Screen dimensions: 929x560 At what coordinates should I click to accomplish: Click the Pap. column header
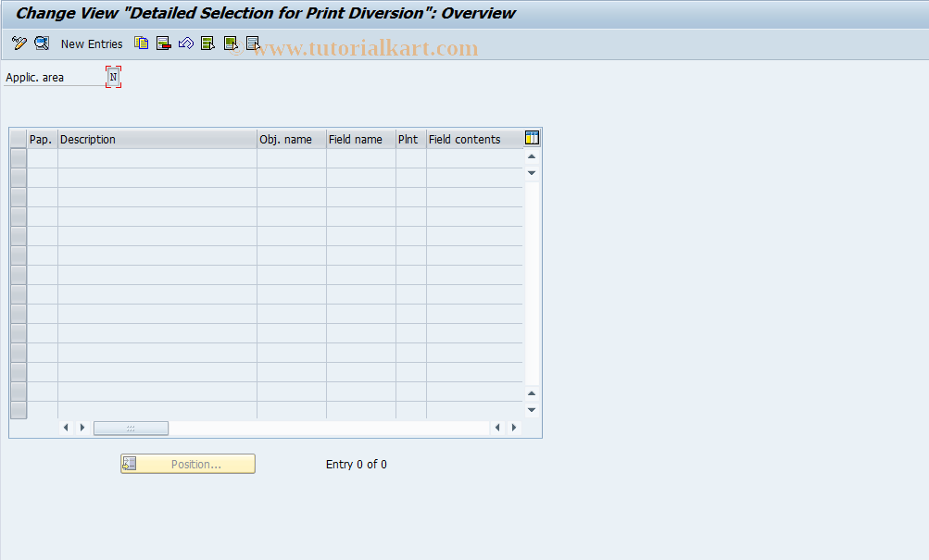pyautogui.click(x=42, y=139)
